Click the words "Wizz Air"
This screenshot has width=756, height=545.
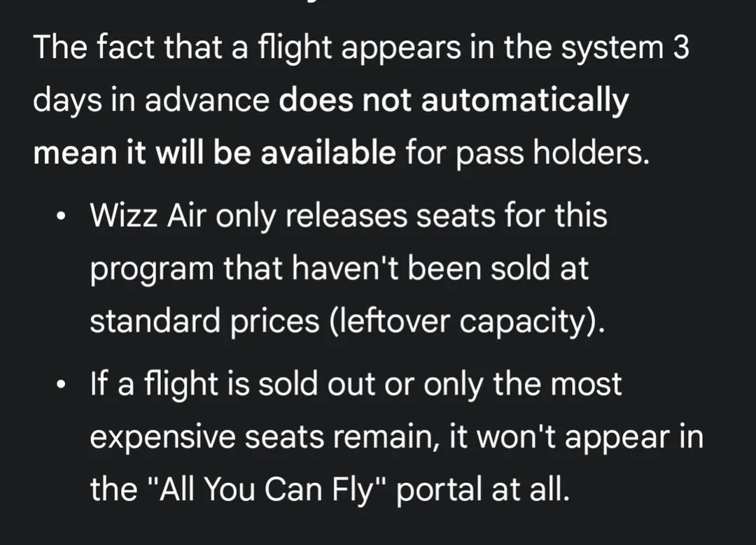point(146,217)
